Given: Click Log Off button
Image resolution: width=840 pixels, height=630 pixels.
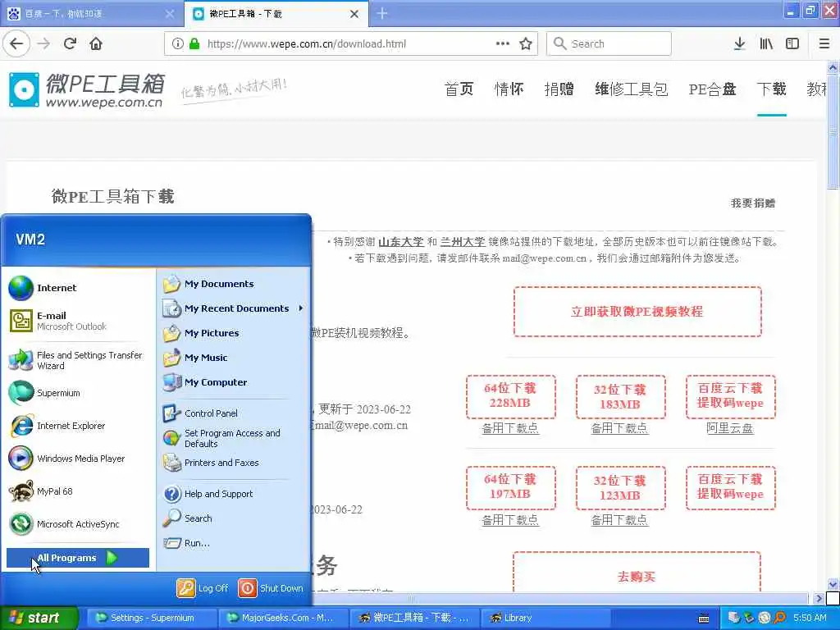Looking at the screenshot, I should (203, 588).
